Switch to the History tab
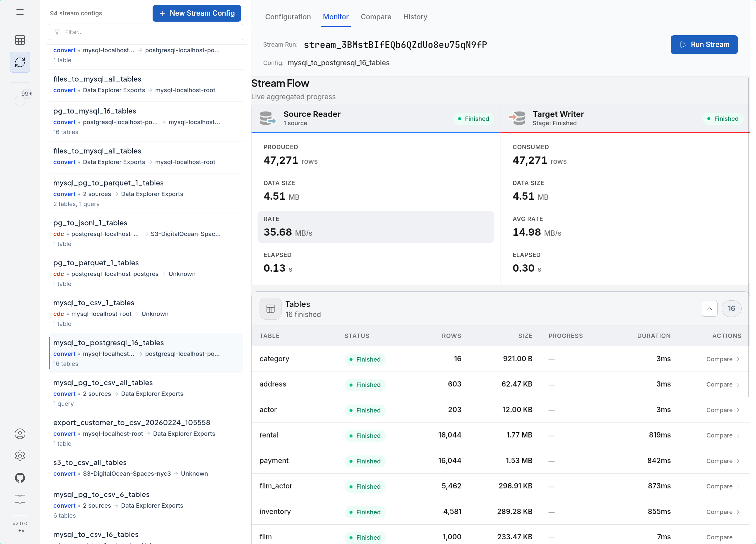This screenshot has height=544, width=756. pos(415,17)
